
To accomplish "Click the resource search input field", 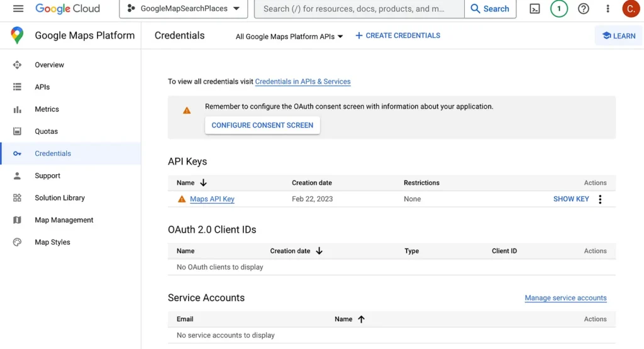I will pos(359,9).
